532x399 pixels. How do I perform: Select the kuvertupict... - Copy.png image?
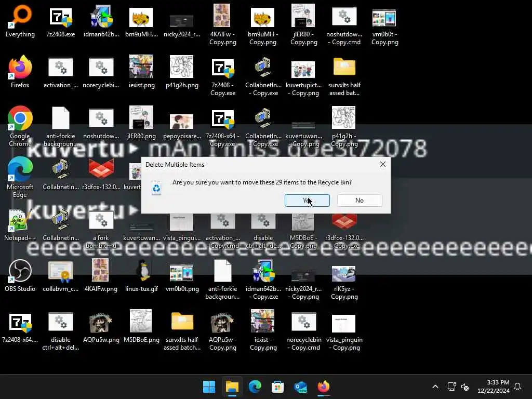point(303,79)
